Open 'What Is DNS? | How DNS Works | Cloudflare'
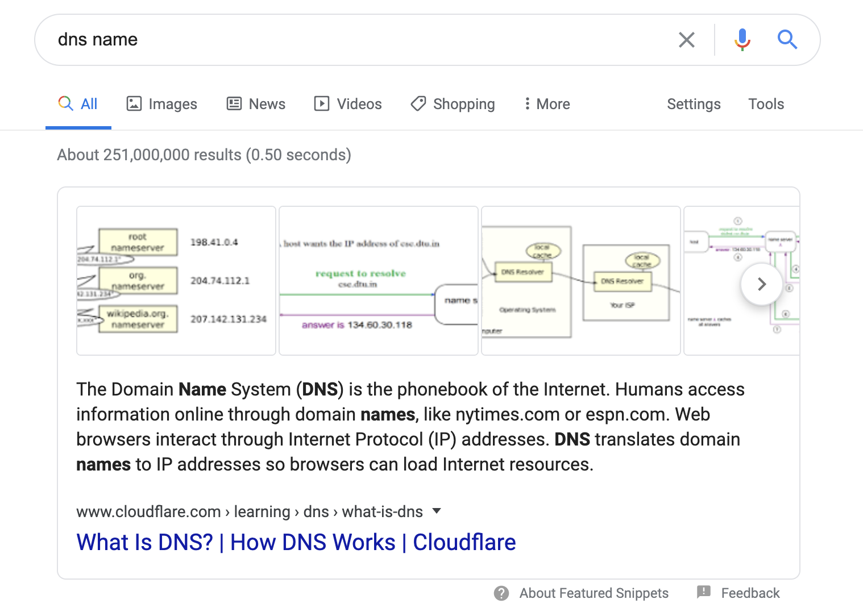Image resolution: width=863 pixels, height=616 pixels. 296,542
